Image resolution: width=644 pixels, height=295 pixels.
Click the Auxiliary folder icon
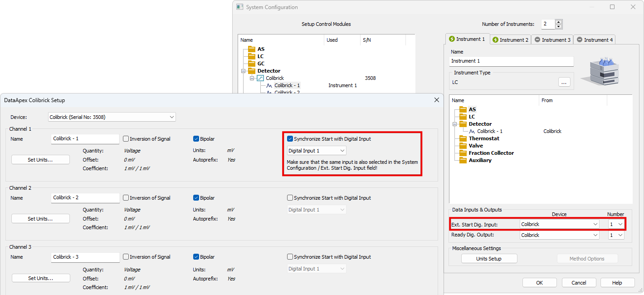coord(463,160)
